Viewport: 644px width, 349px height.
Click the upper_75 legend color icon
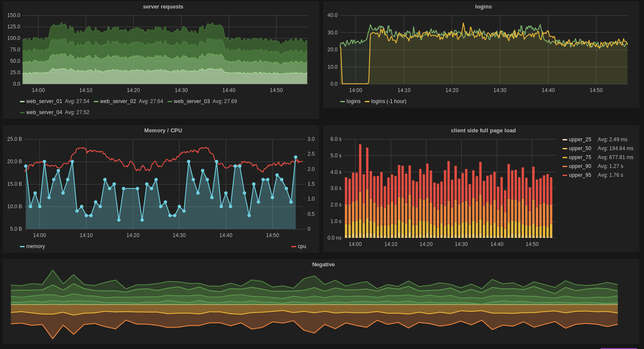(x=565, y=157)
